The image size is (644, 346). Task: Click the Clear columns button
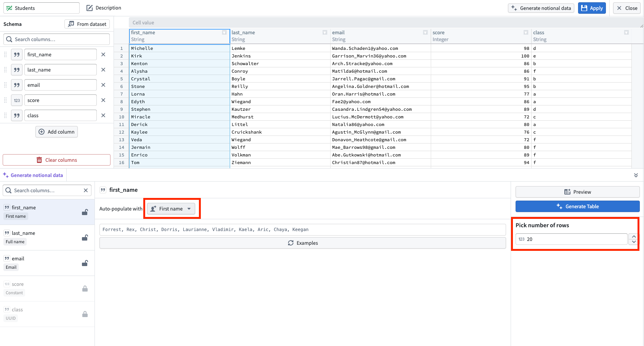pyautogui.click(x=56, y=160)
